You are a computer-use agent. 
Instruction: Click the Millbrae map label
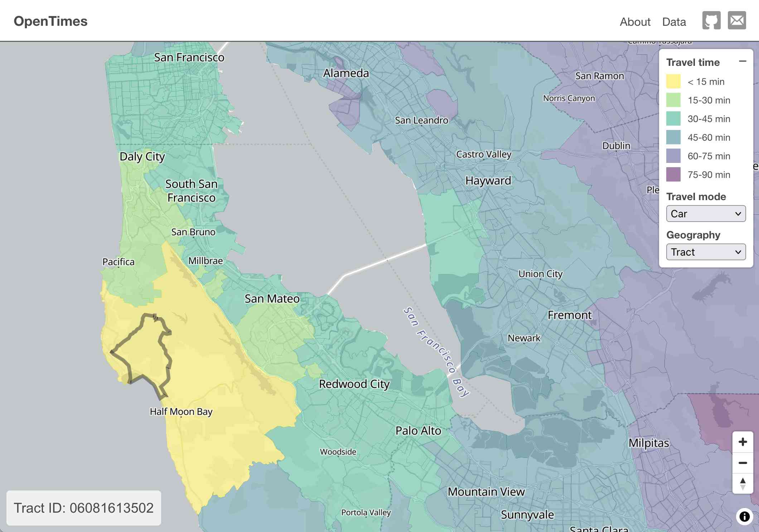coord(206,261)
